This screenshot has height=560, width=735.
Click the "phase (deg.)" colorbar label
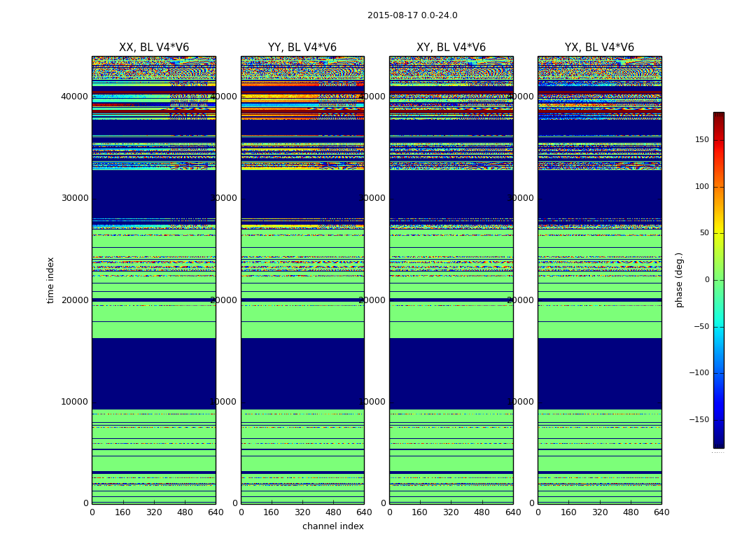click(679, 279)
